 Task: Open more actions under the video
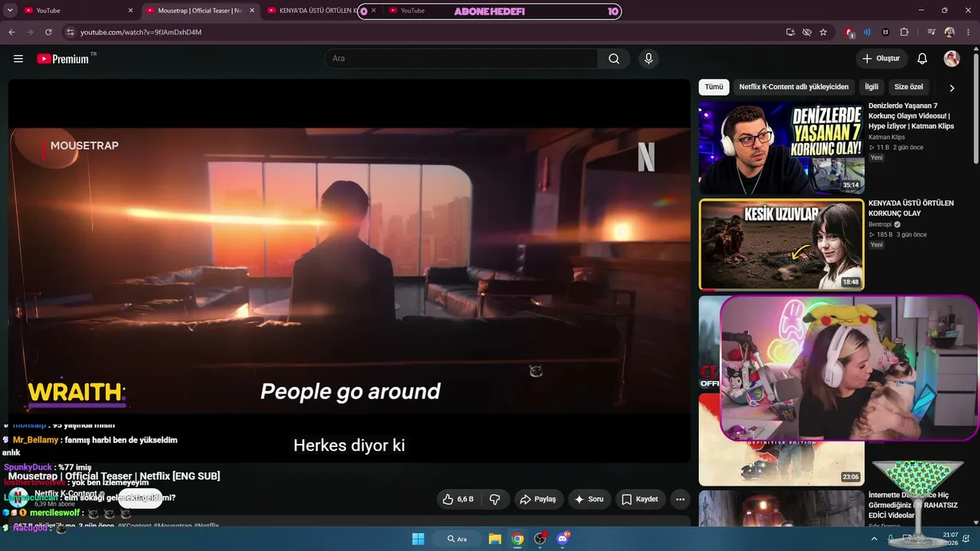pyautogui.click(x=680, y=499)
